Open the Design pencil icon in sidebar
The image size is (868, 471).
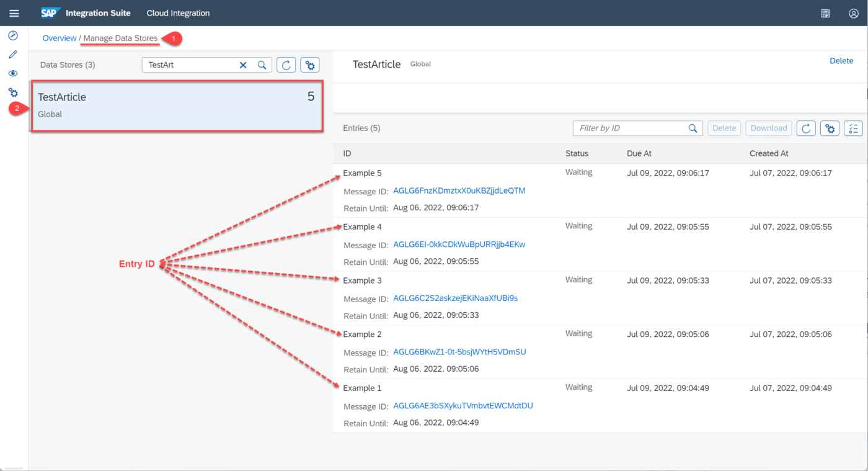click(13, 55)
